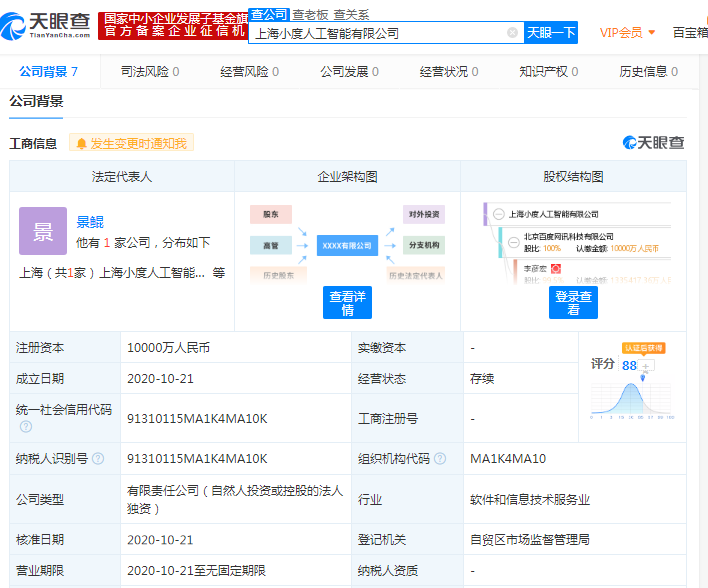Select credit code 91310115MA1K4MA10K in 统一社会信用代码 row

[x=197, y=419]
